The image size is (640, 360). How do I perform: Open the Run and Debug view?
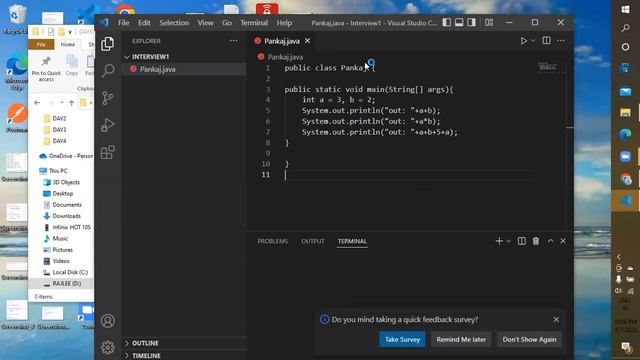point(108,125)
